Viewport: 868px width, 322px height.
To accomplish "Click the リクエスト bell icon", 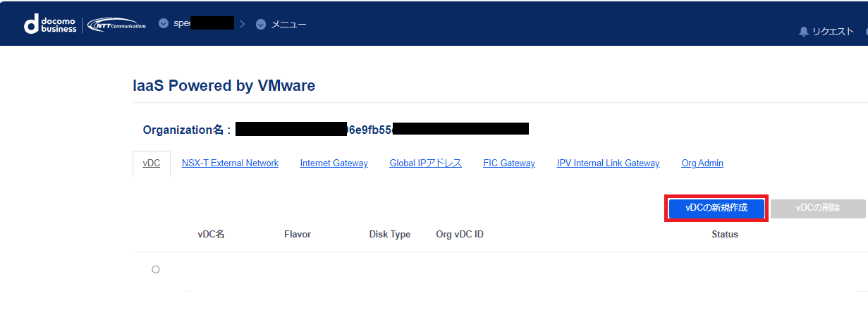I will pyautogui.click(x=803, y=32).
